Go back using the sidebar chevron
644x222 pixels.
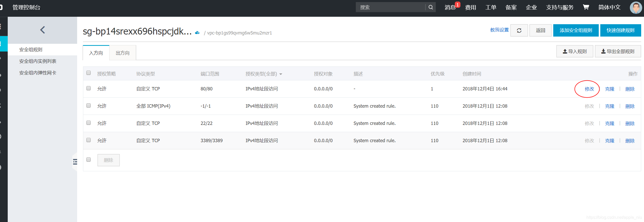(x=42, y=30)
